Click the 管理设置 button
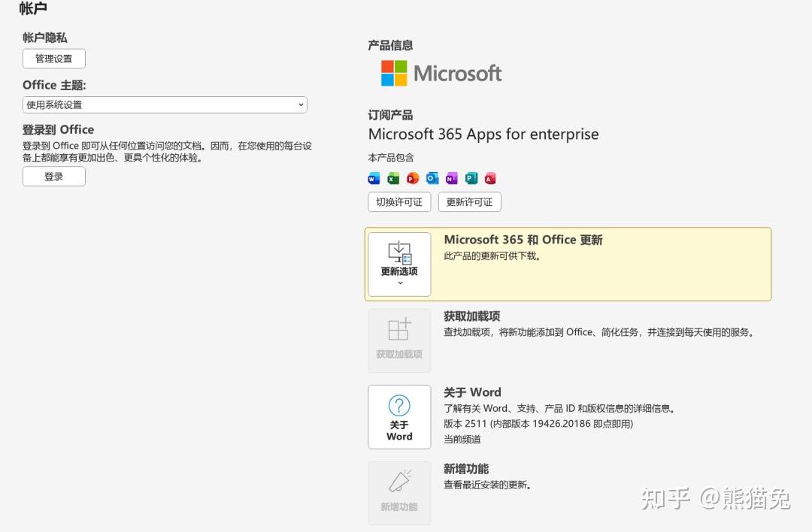Image resolution: width=812 pixels, height=532 pixels. pyautogui.click(x=54, y=59)
